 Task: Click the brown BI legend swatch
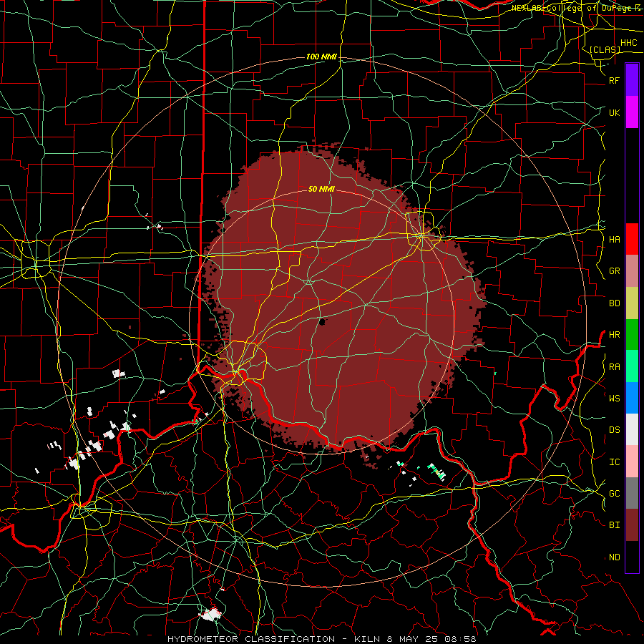(x=632, y=525)
